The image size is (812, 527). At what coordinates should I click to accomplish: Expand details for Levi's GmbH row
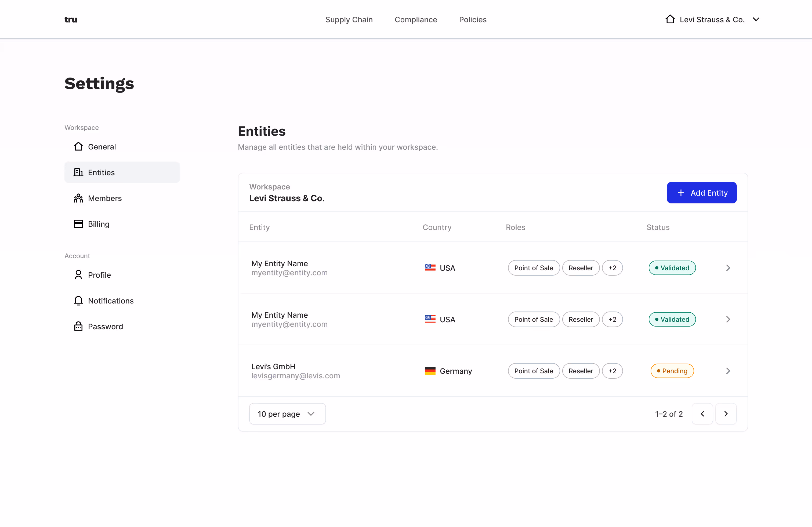[728, 371]
